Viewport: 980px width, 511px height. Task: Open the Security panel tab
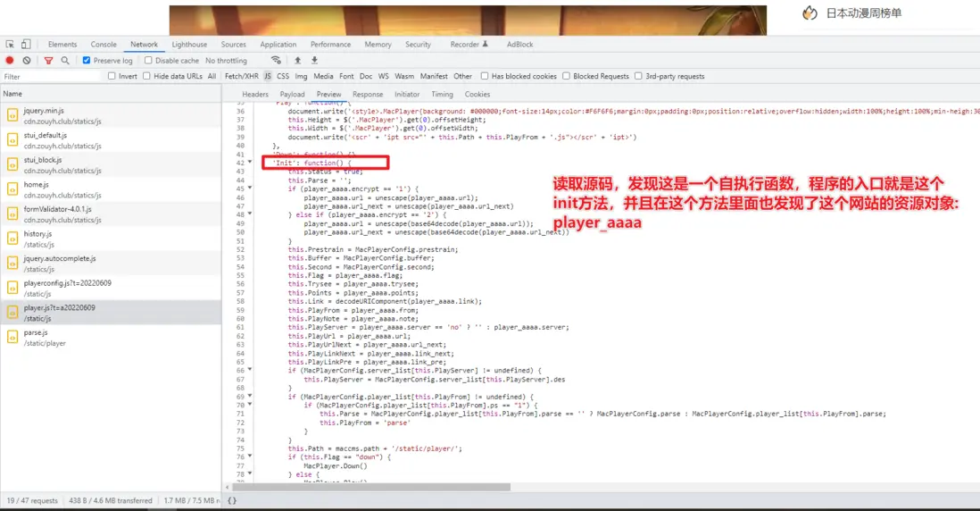click(418, 45)
